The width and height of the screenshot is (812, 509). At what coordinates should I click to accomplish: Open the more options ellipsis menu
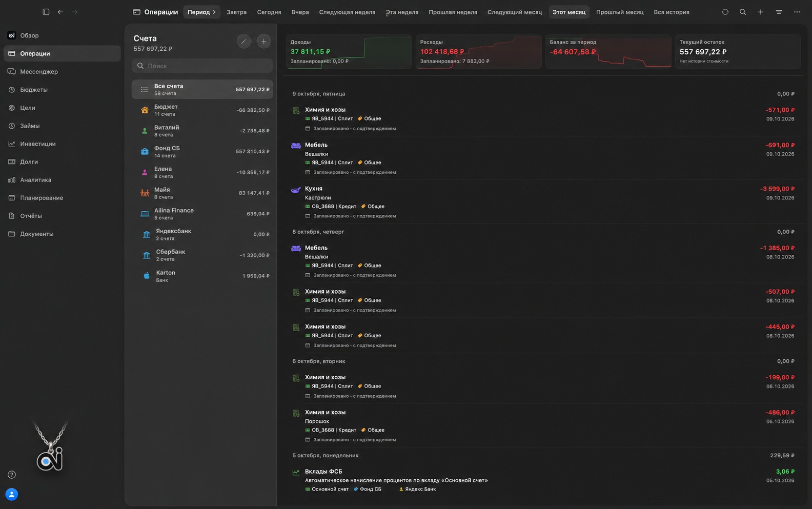pos(797,12)
